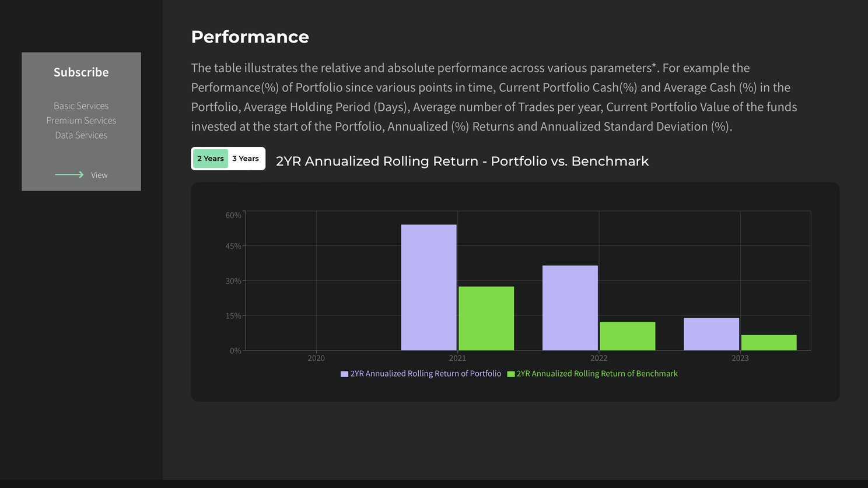Switch to the 3 Years option
Image resolution: width=868 pixels, height=488 pixels.
(x=246, y=159)
